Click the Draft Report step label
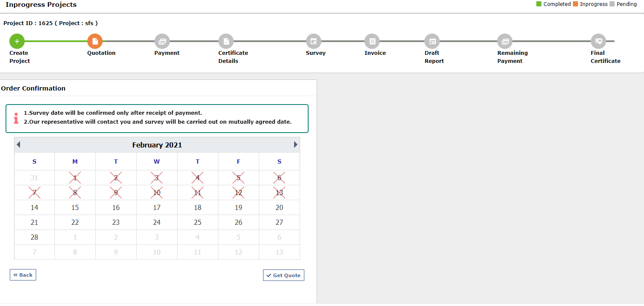644x306 pixels. [434, 57]
